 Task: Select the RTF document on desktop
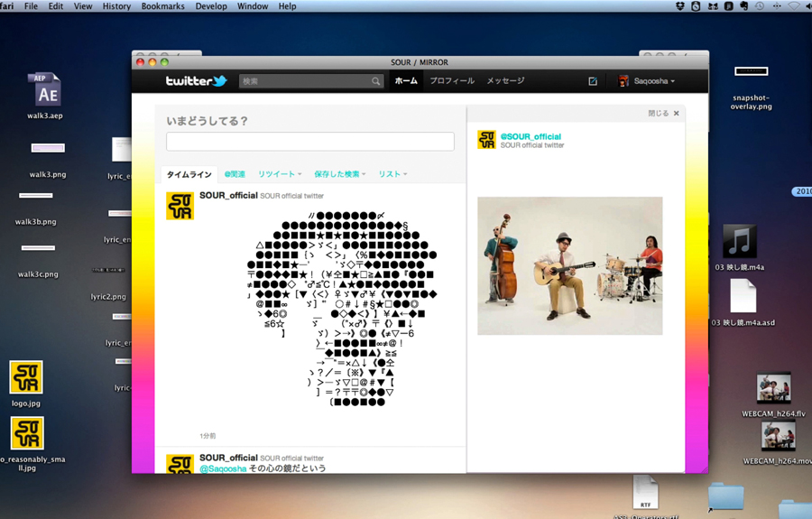pyautogui.click(x=645, y=493)
